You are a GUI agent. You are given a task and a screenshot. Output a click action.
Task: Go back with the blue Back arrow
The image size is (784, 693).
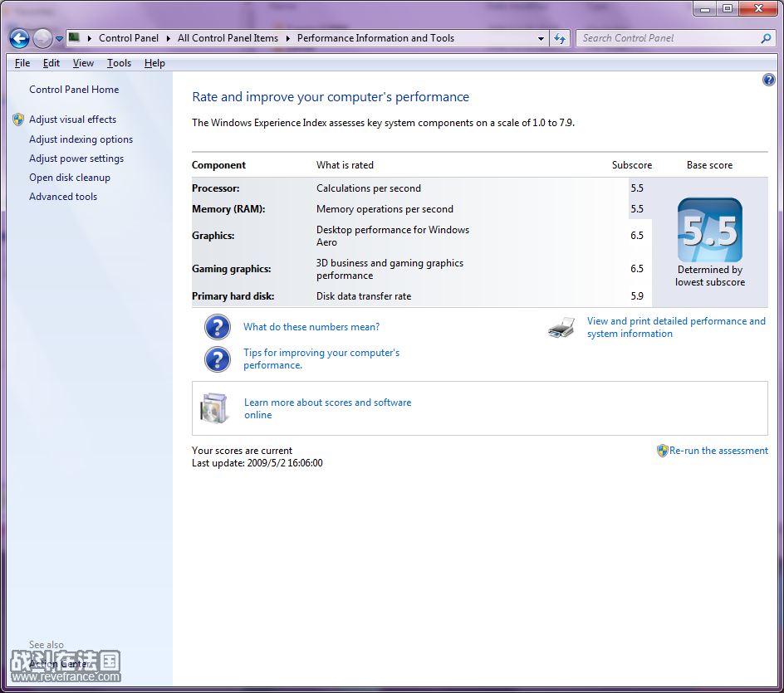pos(19,38)
